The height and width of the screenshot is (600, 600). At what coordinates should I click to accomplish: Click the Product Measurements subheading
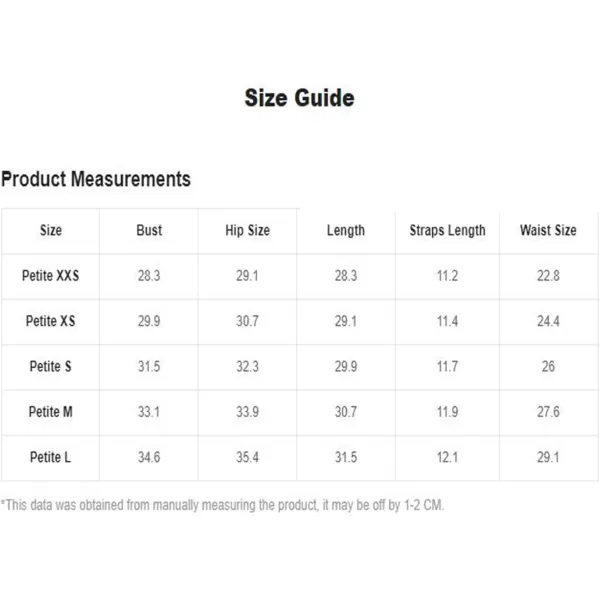pyautogui.click(x=96, y=180)
